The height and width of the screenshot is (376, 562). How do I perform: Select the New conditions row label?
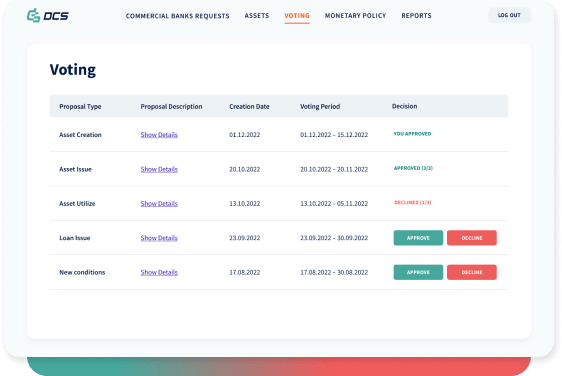tap(82, 272)
